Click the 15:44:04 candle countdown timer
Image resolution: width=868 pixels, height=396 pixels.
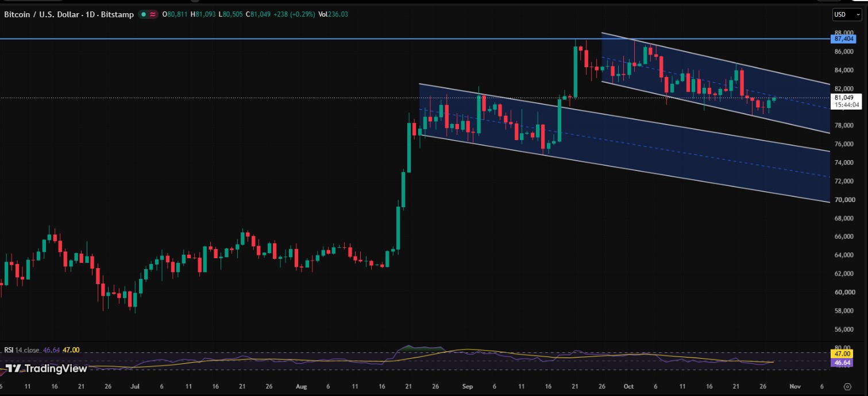point(847,105)
